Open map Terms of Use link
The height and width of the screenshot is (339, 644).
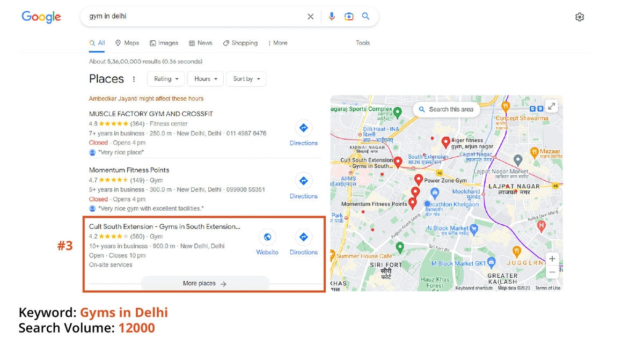tap(548, 288)
